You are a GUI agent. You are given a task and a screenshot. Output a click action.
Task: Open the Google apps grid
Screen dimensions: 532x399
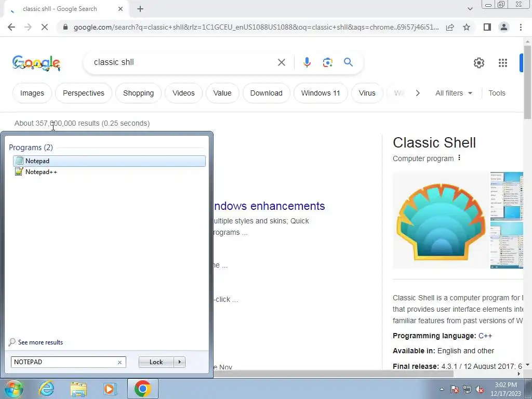point(502,63)
